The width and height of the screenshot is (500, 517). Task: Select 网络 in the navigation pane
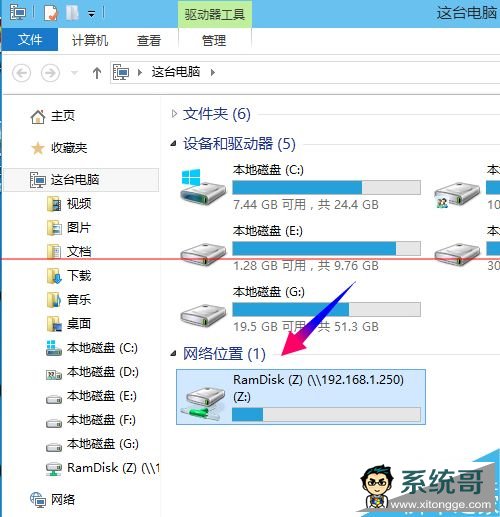pyautogui.click(x=63, y=500)
